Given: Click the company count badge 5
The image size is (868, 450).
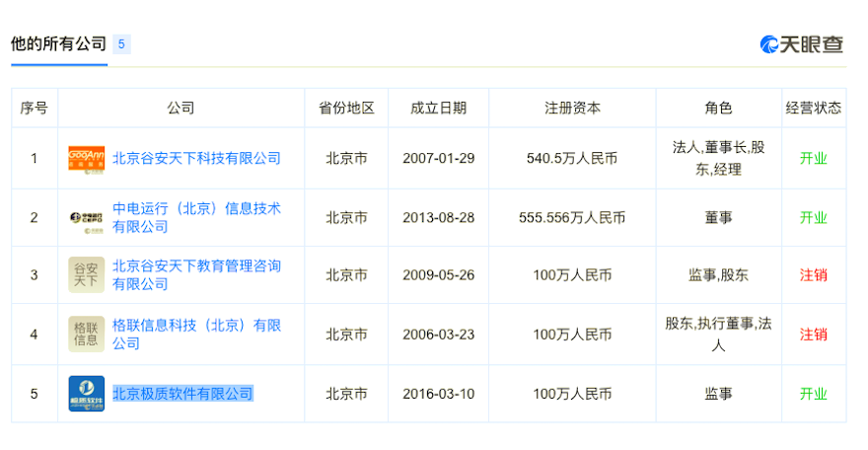Looking at the screenshot, I should point(121,44).
